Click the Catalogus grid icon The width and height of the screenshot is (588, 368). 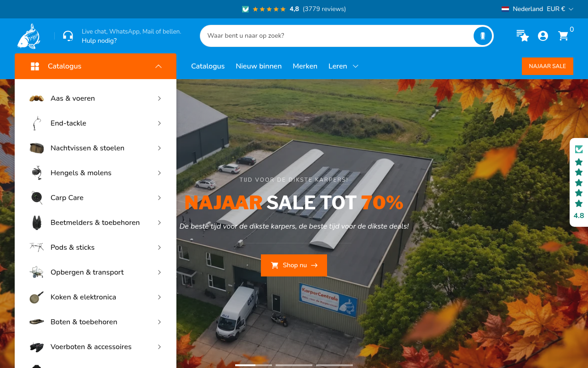pos(35,66)
